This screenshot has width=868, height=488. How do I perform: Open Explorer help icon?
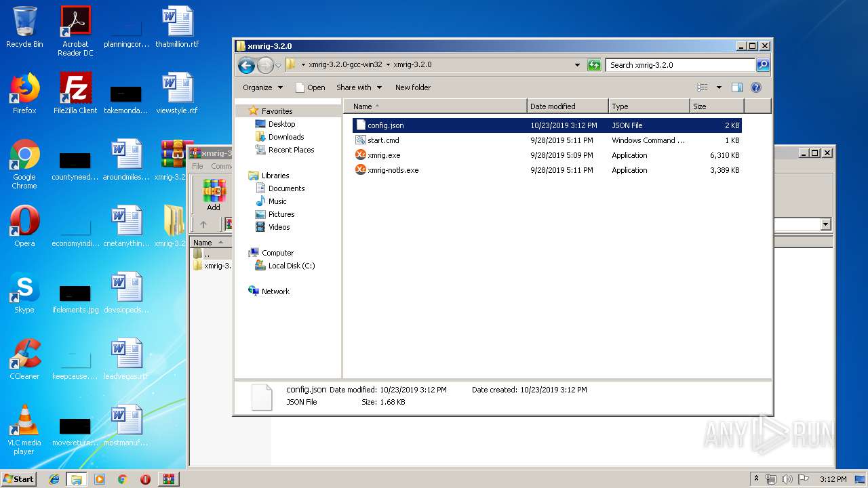coord(756,87)
